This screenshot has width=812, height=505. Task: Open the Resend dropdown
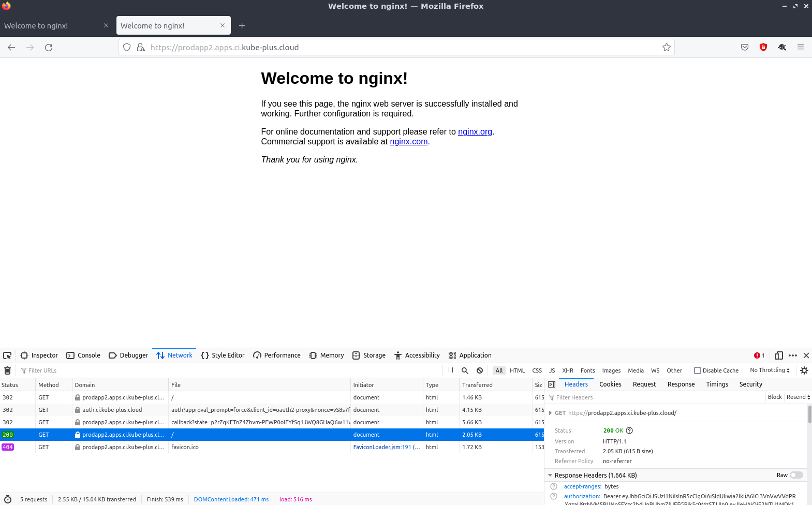[798, 397]
